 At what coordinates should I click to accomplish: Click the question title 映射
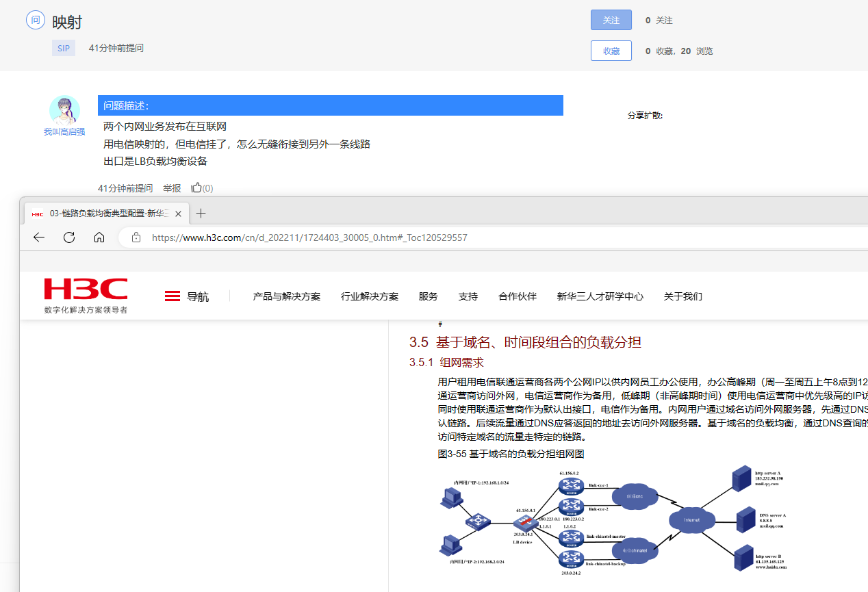[x=67, y=22]
